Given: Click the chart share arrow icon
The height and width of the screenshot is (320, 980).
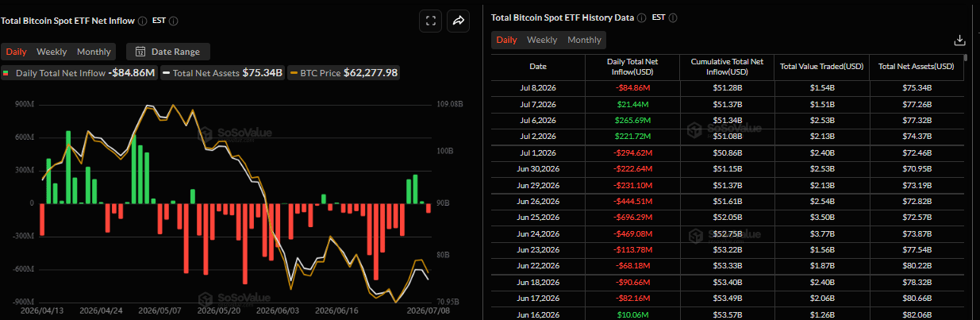Looking at the screenshot, I should (x=459, y=21).
